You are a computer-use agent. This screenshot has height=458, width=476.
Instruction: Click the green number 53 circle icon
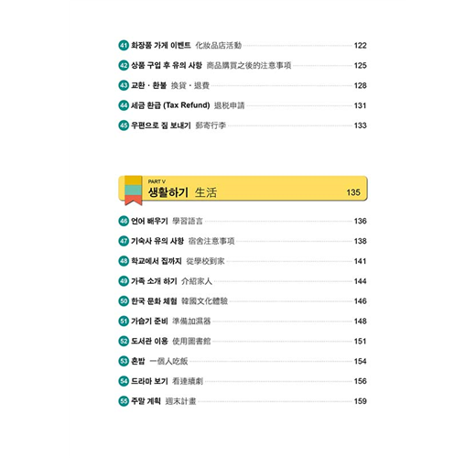pos(124,361)
